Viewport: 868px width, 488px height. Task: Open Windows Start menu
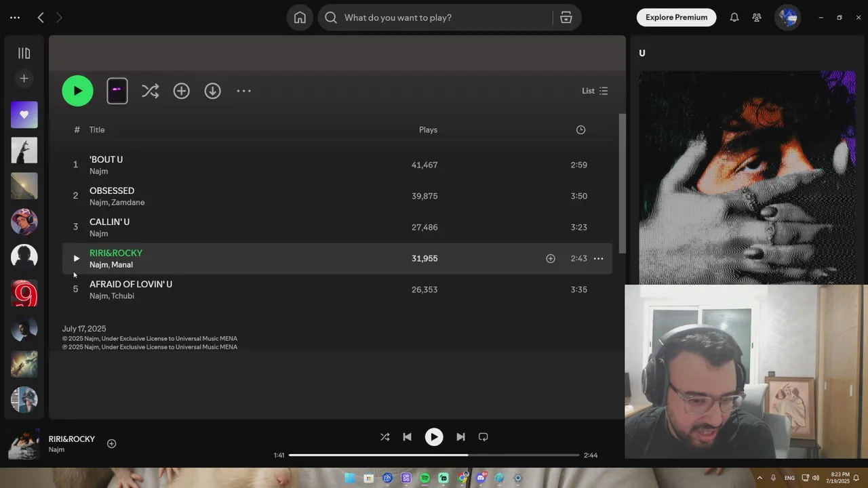(x=350, y=479)
